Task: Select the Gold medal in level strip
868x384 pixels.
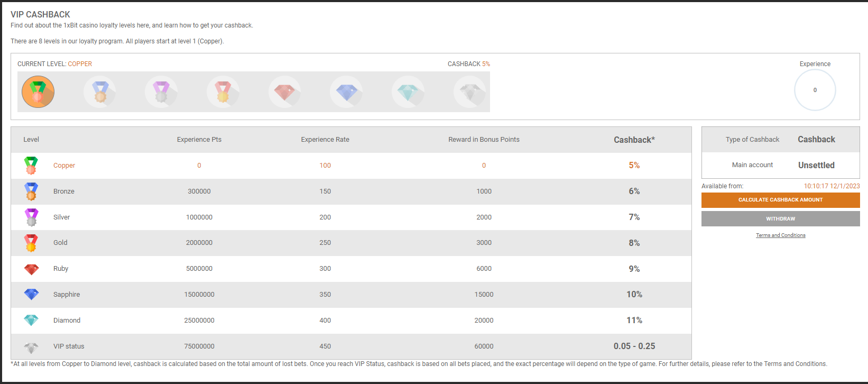Action: [x=223, y=92]
